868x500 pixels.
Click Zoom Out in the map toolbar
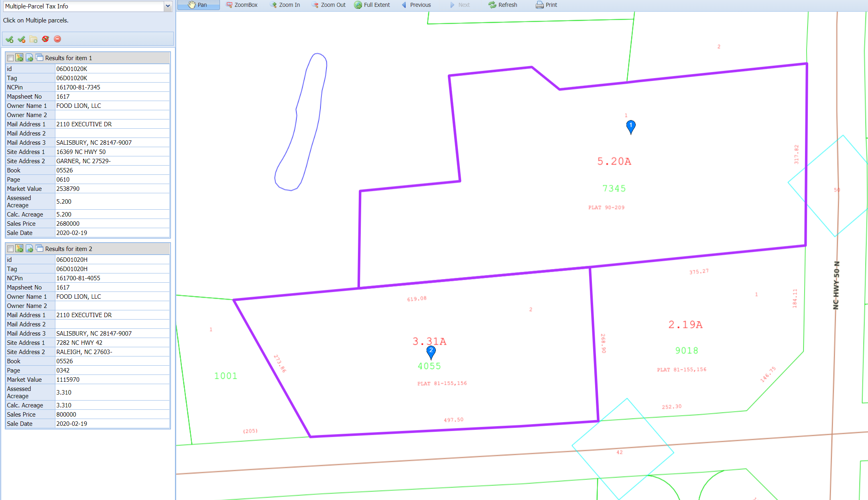coord(329,5)
